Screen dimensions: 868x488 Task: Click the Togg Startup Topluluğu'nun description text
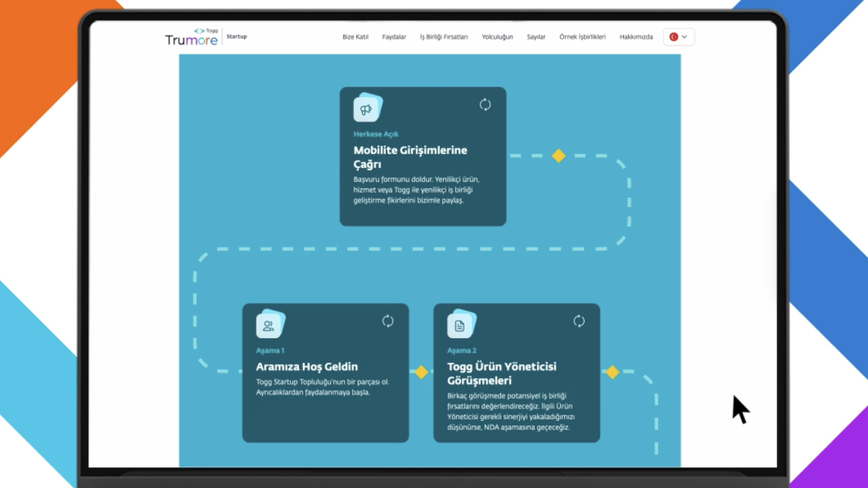[x=323, y=387]
